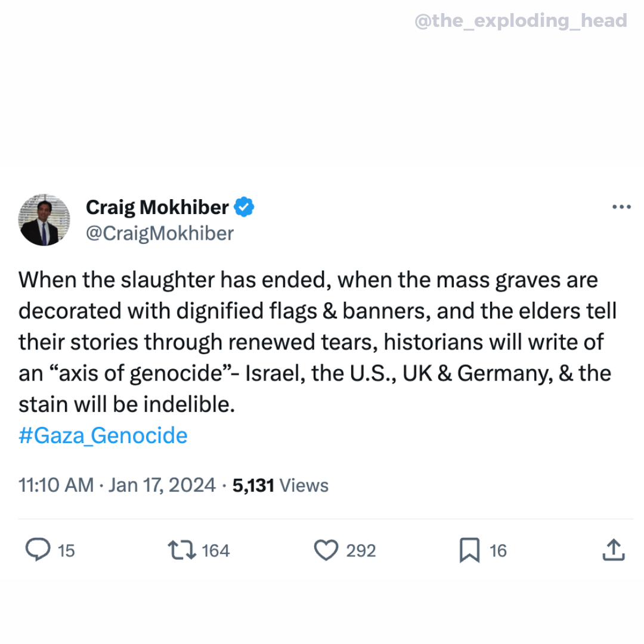
Task: Click the blue verified badge
Action: coord(244,207)
